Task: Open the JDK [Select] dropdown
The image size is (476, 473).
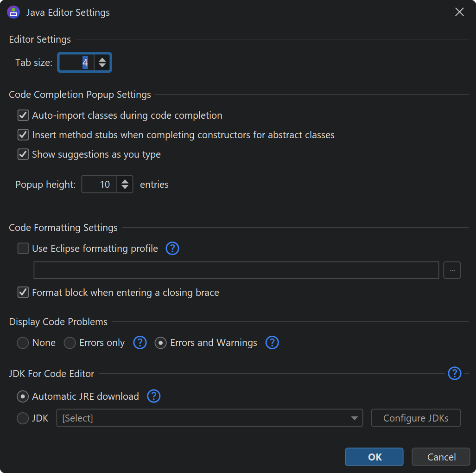Action: [209, 418]
